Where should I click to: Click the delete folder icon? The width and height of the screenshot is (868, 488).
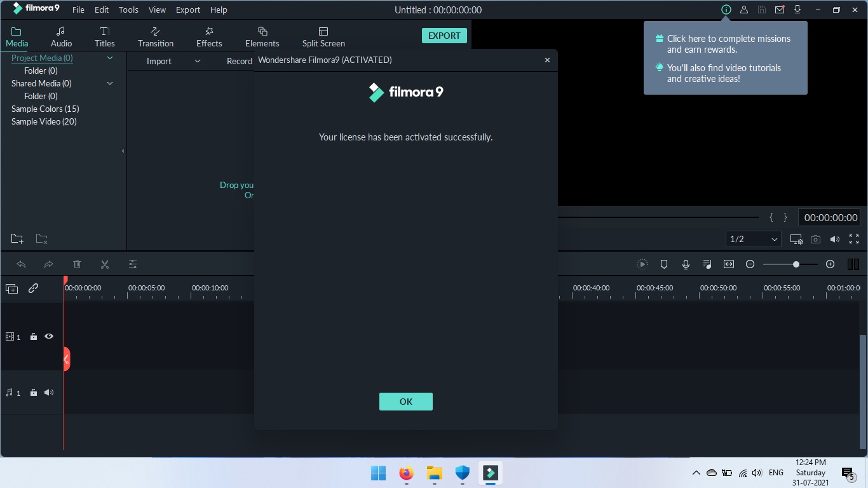[x=41, y=239]
